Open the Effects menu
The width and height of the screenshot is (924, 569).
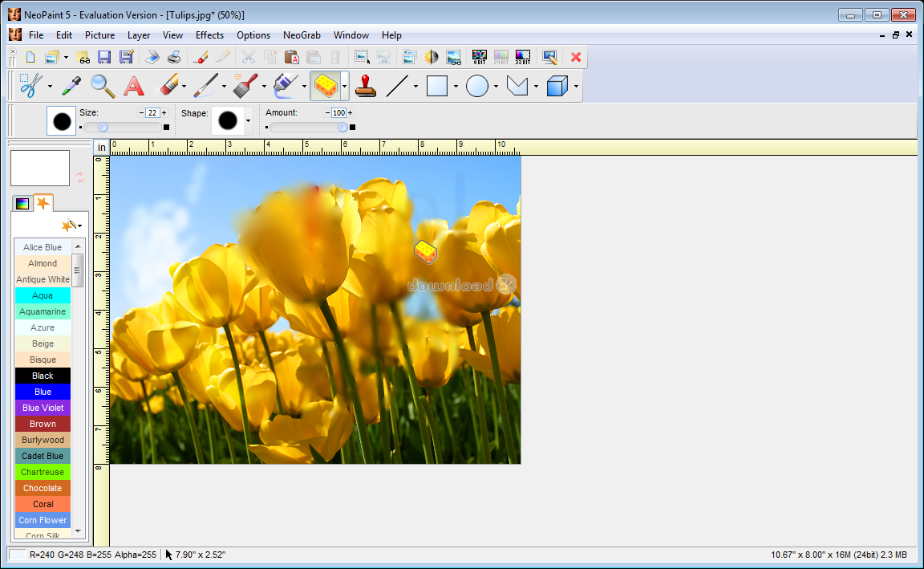210,35
